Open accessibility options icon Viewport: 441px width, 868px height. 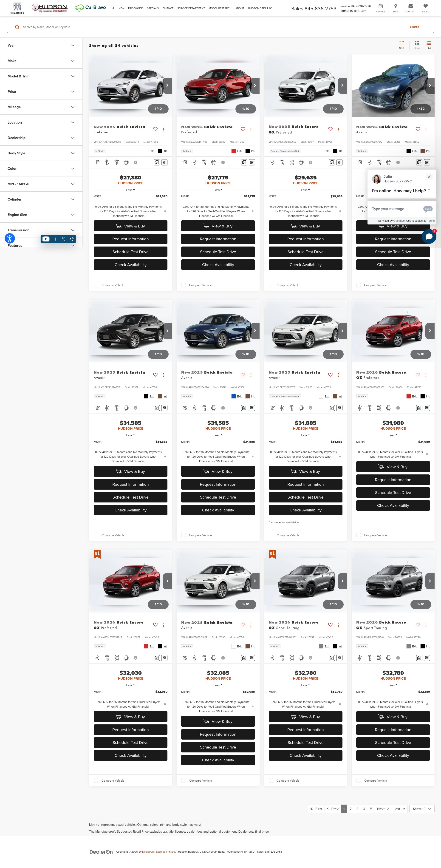[x=10, y=238]
